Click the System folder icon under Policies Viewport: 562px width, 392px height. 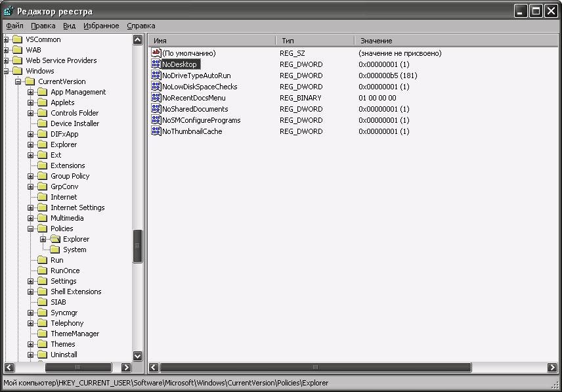[55, 250]
